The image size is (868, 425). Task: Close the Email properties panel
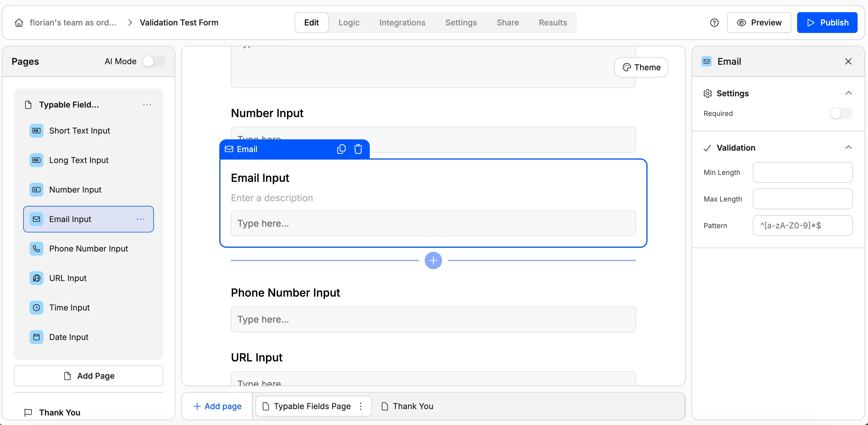(x=848, y=61)
